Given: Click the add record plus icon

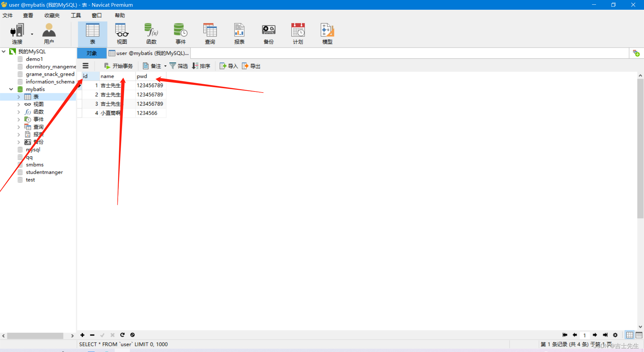Looking at the screenshot, I should click(x=82, y=335).
